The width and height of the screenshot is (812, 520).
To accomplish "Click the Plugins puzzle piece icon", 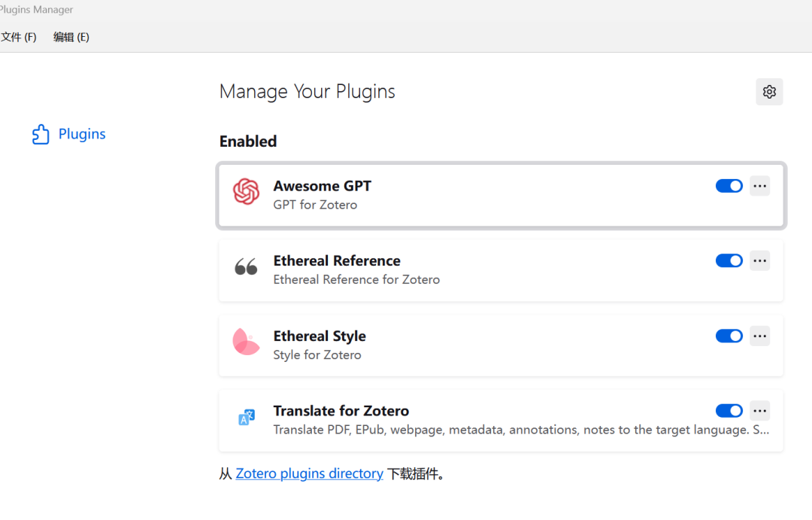I will click(41, 135).
